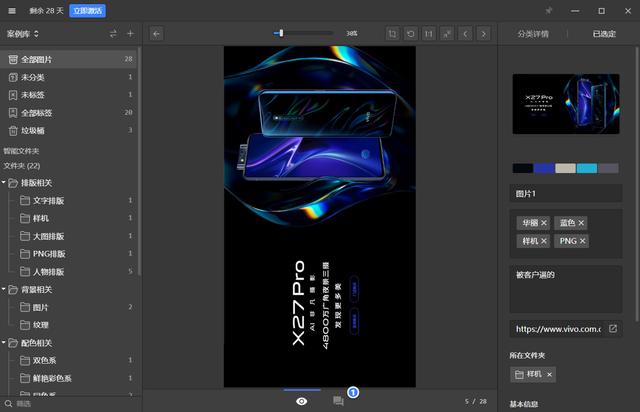
Task: Collapse the 背景相关 folder group
Action: tap(4, 289)
